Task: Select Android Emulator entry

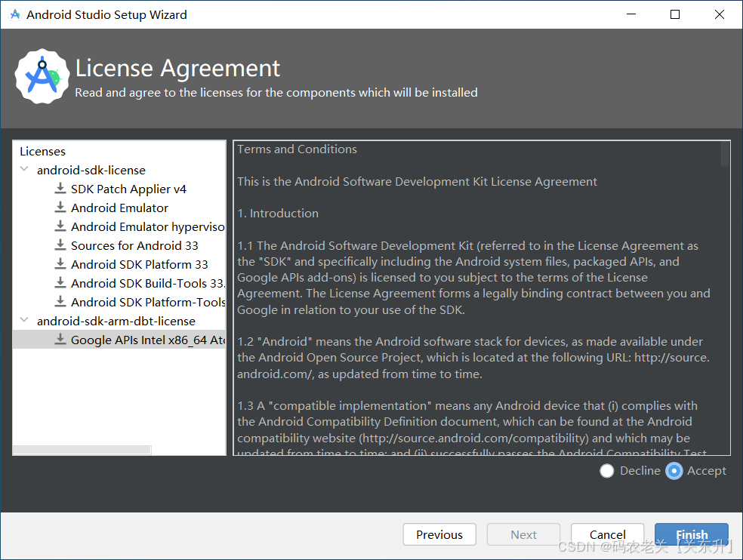Action: [x=119, y=208]
